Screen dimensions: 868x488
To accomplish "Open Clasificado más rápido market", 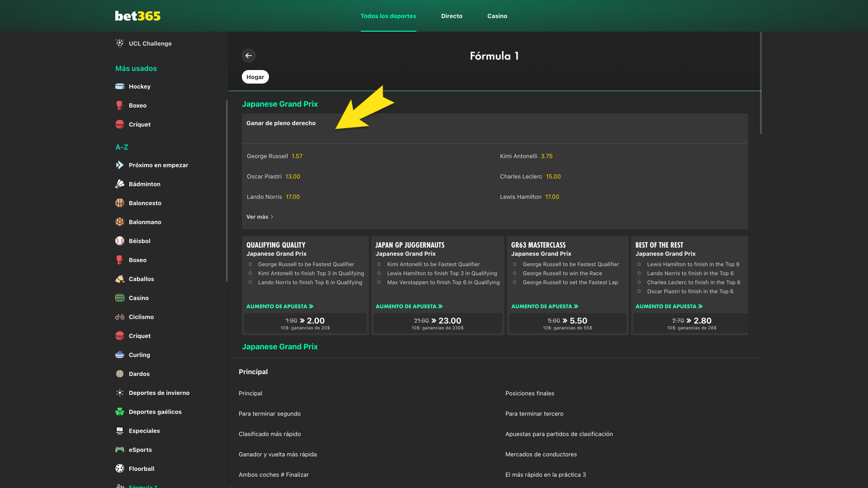I will click(269, 434).
